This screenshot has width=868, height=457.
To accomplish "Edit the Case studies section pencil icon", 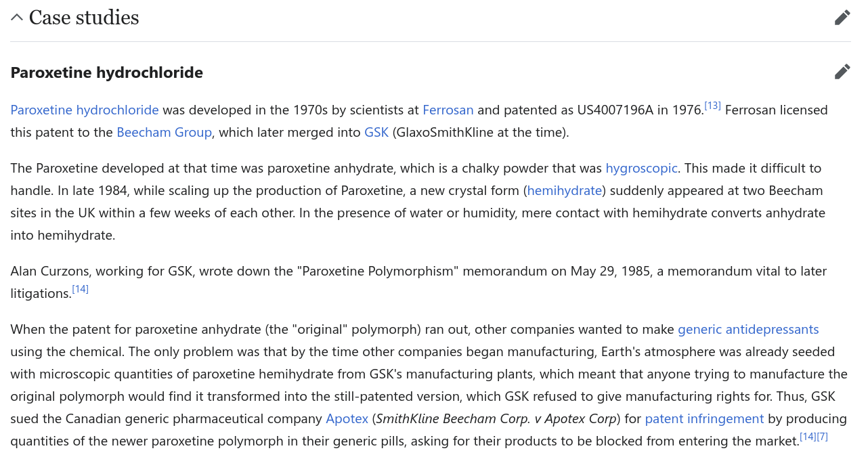I will [842, 18].
